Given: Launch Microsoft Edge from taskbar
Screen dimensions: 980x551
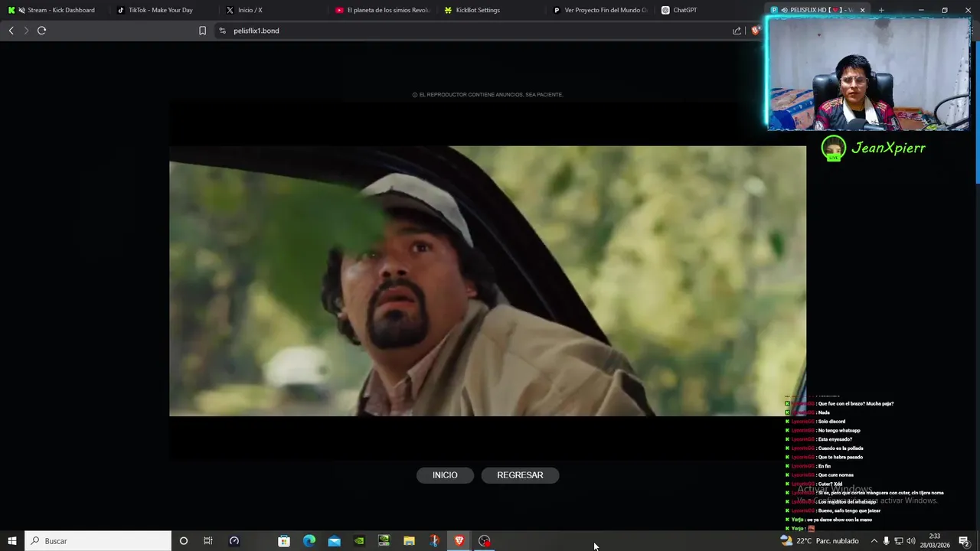Looking at the screenshot, I should (x=309, y=541).
